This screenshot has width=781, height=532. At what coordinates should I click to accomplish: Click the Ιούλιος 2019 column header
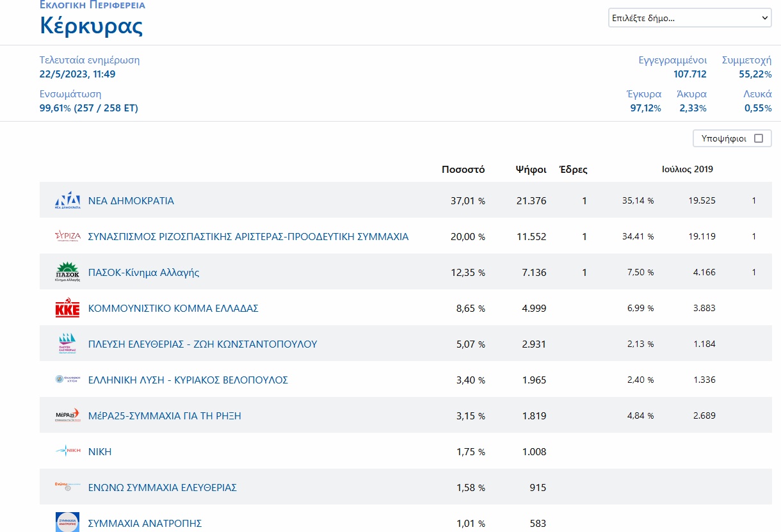(x=687, y=170)
